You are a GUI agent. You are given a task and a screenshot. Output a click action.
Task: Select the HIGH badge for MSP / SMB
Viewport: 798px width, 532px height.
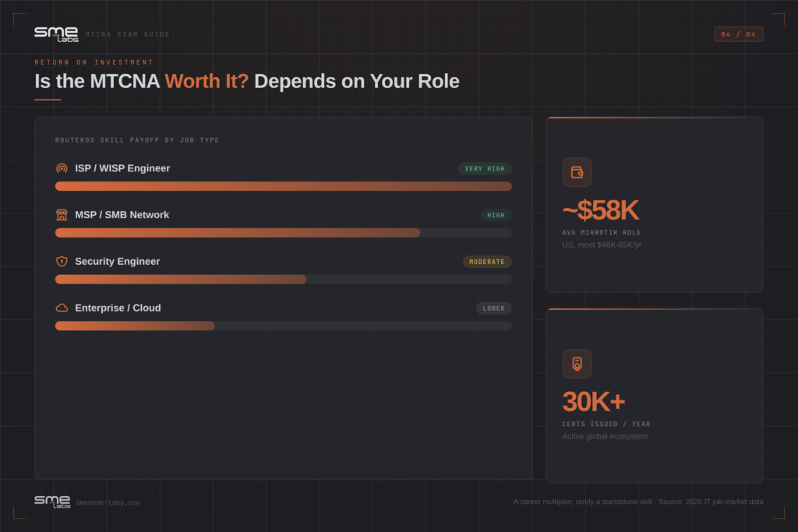click(x=496, y=215)
